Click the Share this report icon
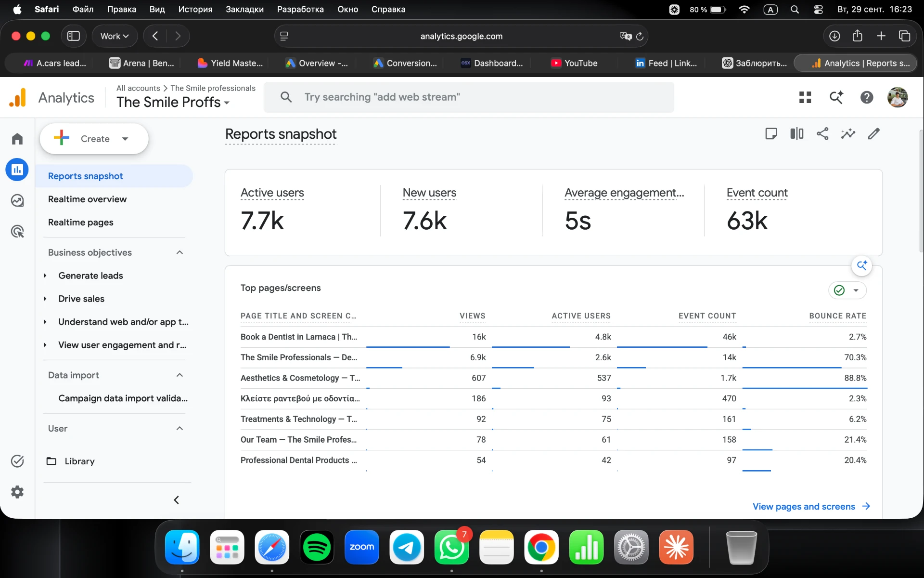 pyautogui.click(x=822, y=133)
